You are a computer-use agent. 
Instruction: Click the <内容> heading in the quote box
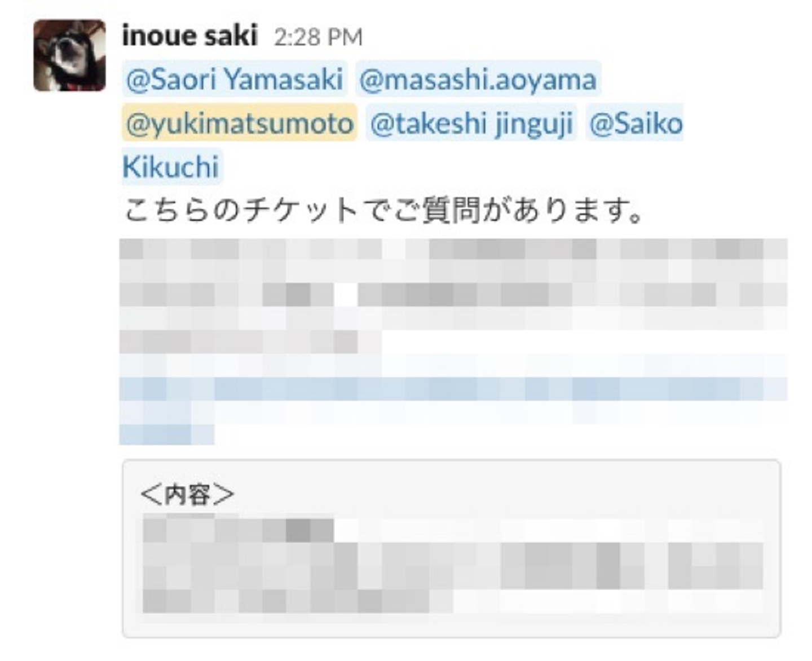tap(187, 494)
